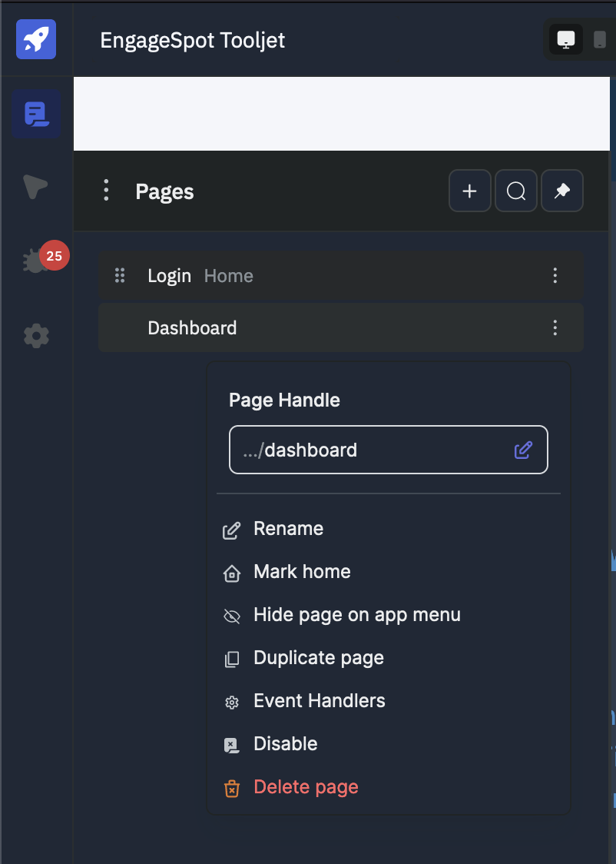This screenshot has width=616, height=864.
Task: Add a new page with plus button
Action: click(x=469, y=191)
